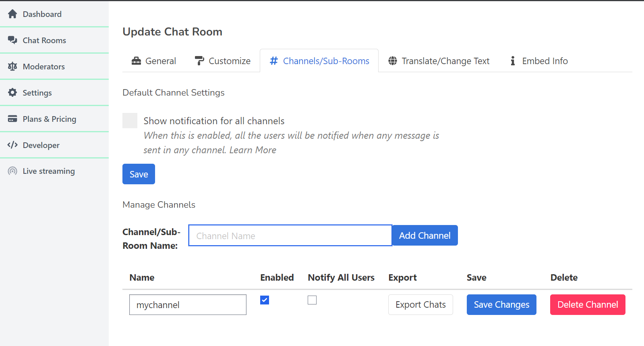Click the Add Channel button
Viewport: 644px width, 346px height.
pyautogui.click(x=425, y=236)
